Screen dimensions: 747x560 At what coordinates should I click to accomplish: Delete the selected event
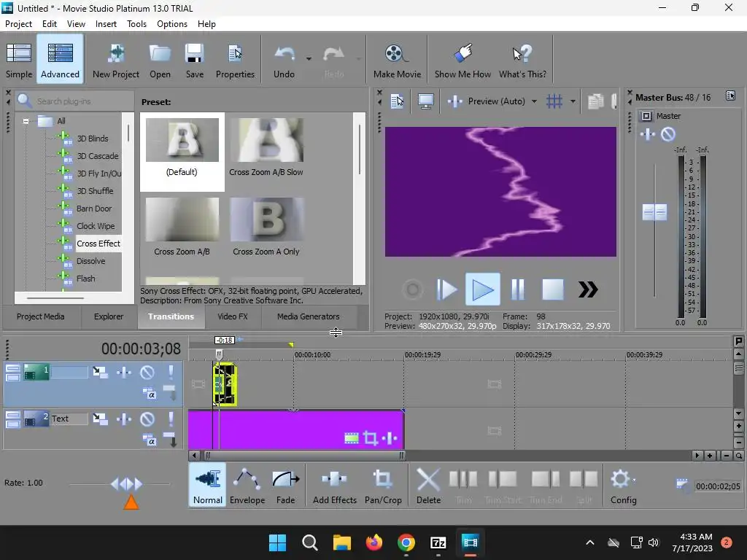tap(428, 485)
